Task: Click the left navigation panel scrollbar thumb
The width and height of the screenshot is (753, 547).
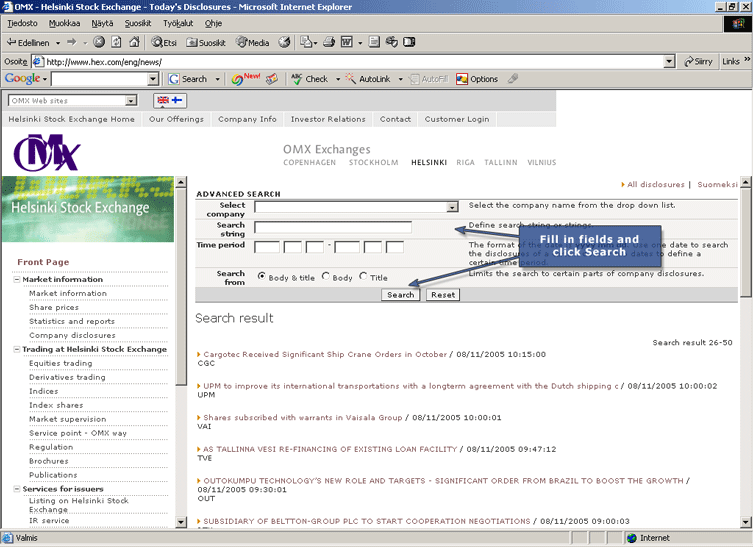Action: point(181,287)
